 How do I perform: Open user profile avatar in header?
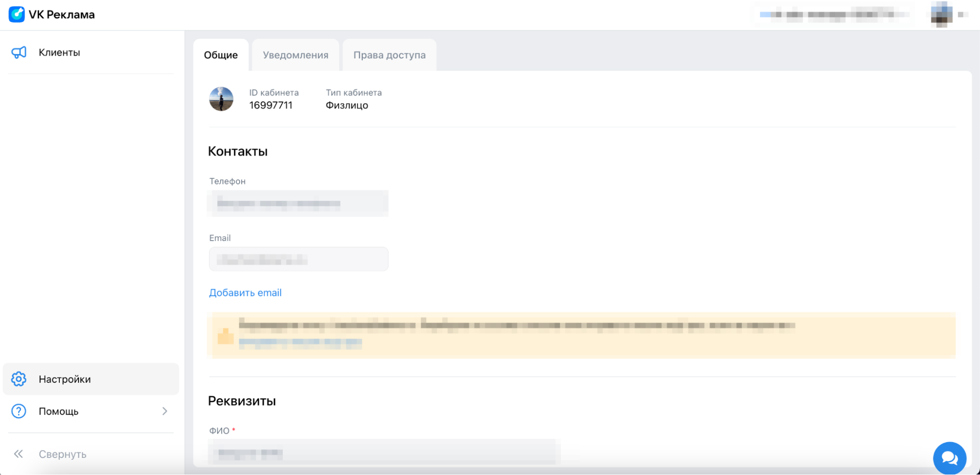click(x=941, y=14)
